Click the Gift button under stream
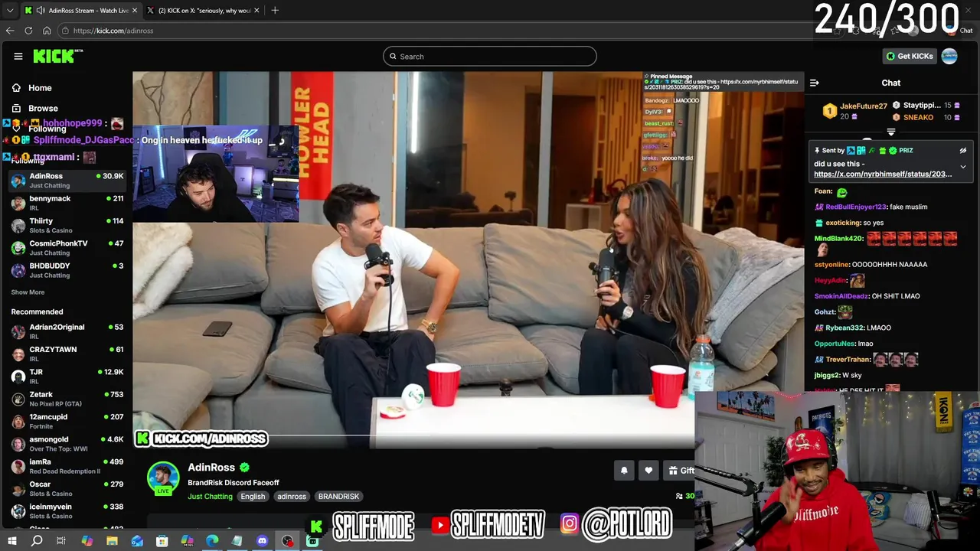The width and height of the screenshot is (980, 551). click(681, 471)
